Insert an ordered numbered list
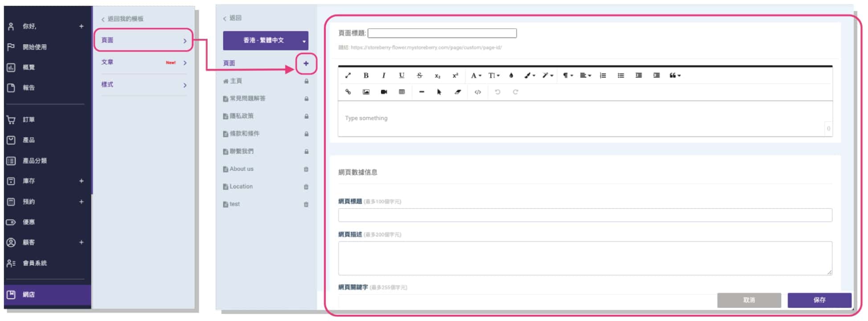The image size is (868, 321). coord(603,75)
